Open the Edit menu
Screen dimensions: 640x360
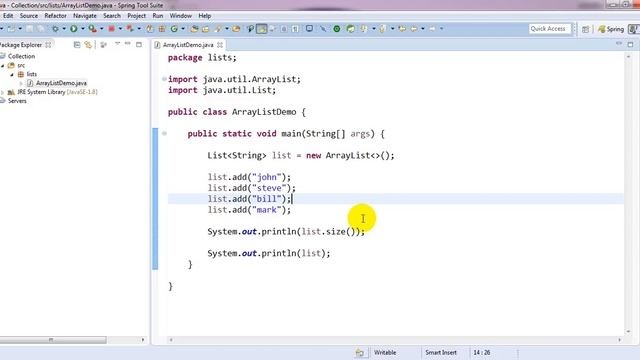tap(8, 16)
